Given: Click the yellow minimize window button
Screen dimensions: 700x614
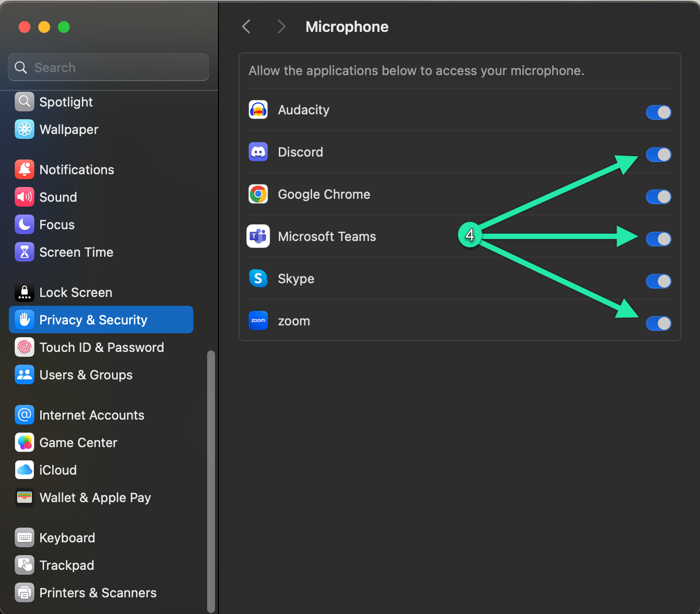Looking at the screenshot, I should click(44, 27).
